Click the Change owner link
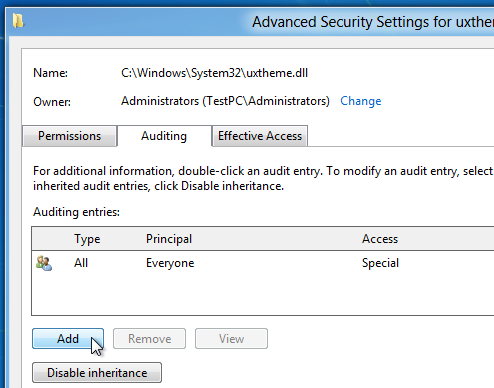Screen dimensions: 494x388 (361, 101)
